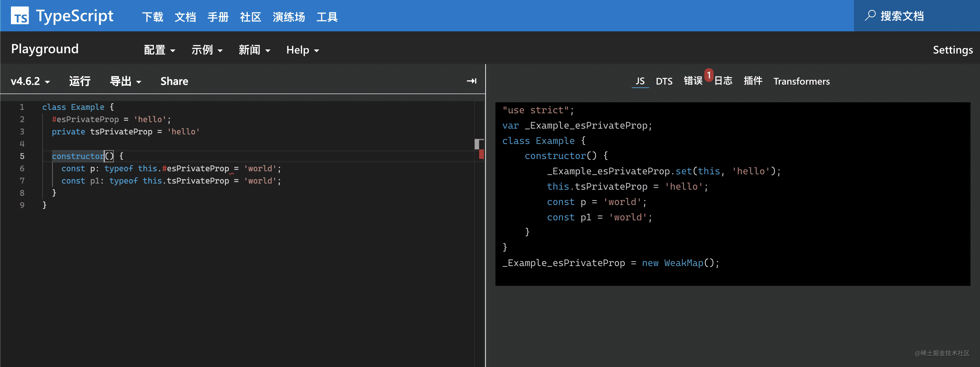Expand the Help dropdown menu
Viewport: 980px width, 367px height.
[303, 50]
